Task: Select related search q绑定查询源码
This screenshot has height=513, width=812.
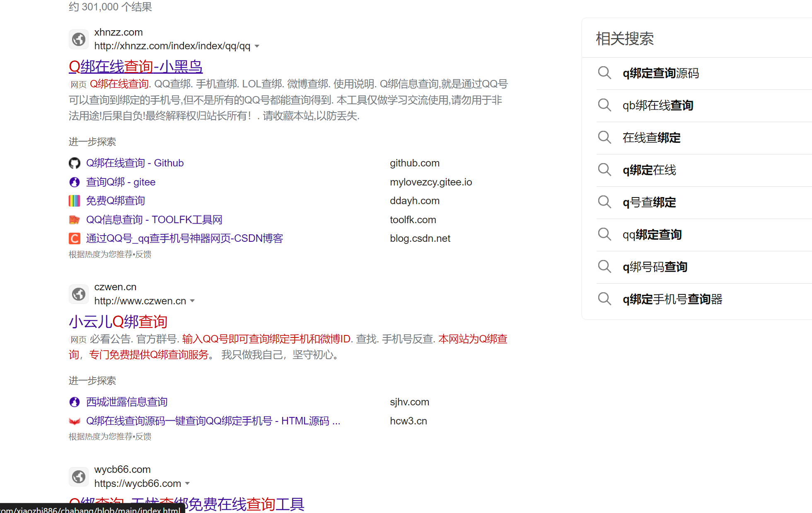Action: [661, 73]
